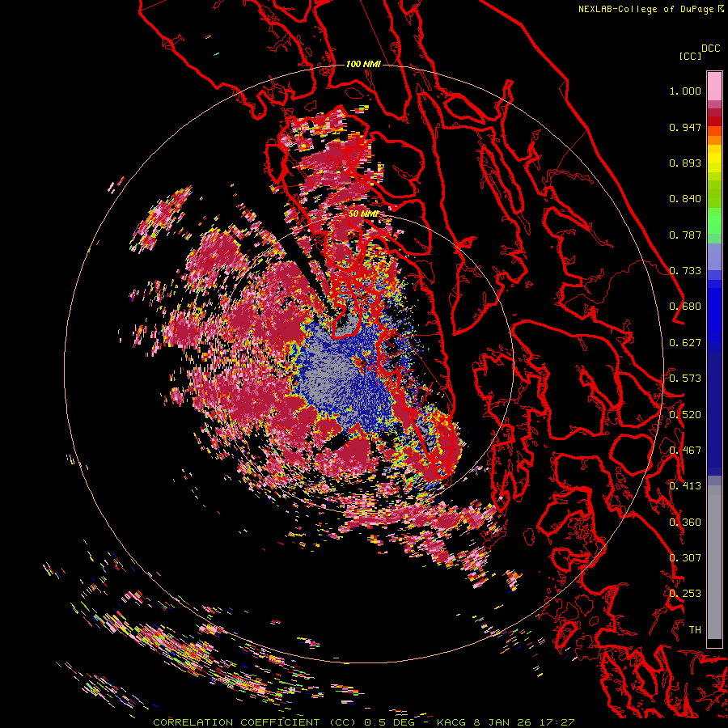Click the 0.733 scale value
The image size is (728, 728).
point(685,271)
